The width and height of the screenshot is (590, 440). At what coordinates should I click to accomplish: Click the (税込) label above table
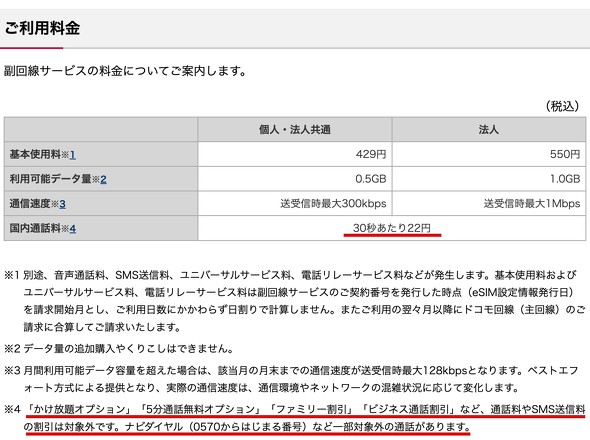(x=562, y=107)
